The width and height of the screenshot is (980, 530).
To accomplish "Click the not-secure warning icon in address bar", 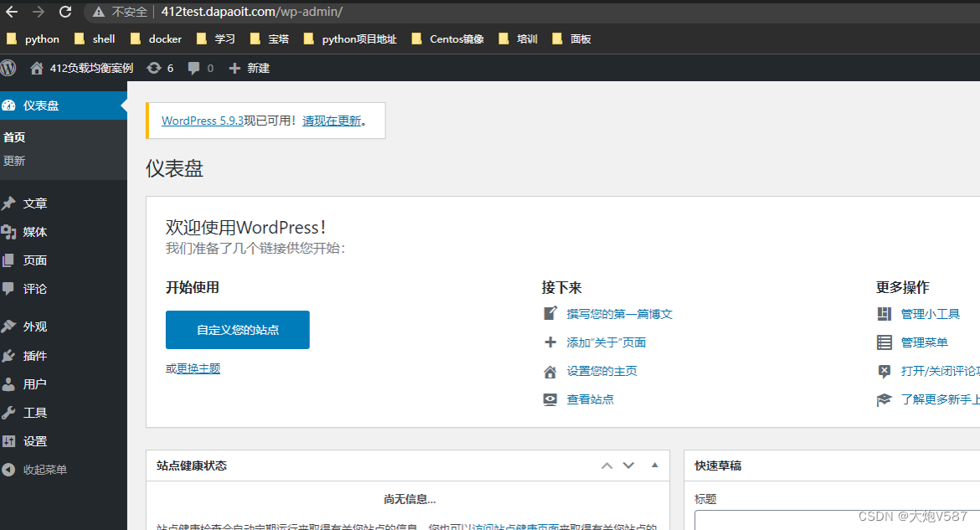I will pyautogui.click(x=99, y=12).
